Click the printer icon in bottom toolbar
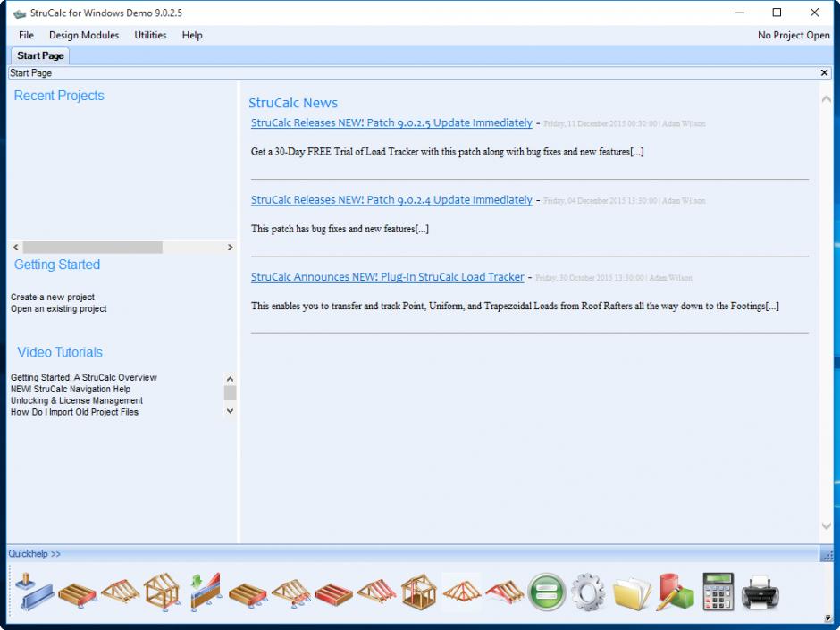 [x=760, y=592]
